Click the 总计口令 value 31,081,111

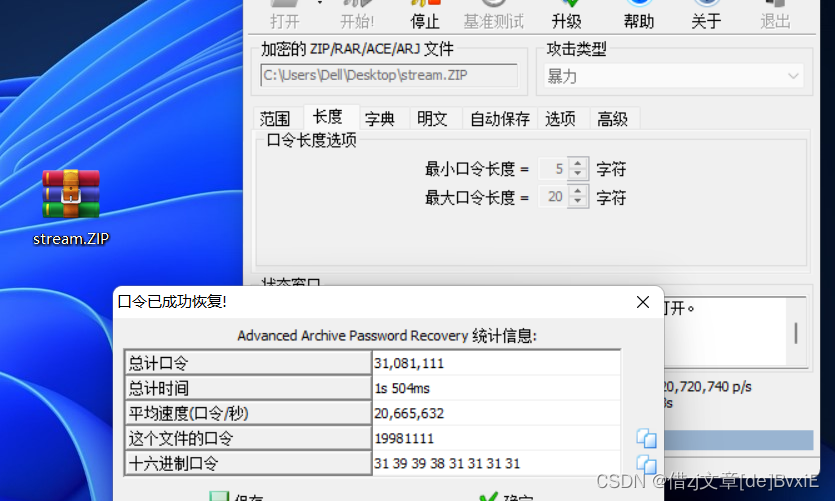(496, 363)
